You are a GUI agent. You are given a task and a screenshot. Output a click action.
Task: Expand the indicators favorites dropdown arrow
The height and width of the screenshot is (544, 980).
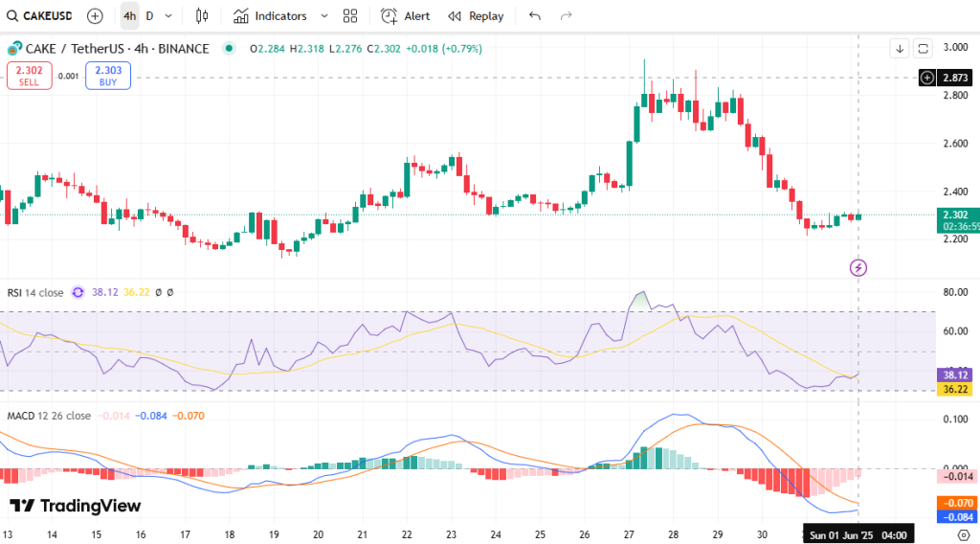click(x=323, y=15)
